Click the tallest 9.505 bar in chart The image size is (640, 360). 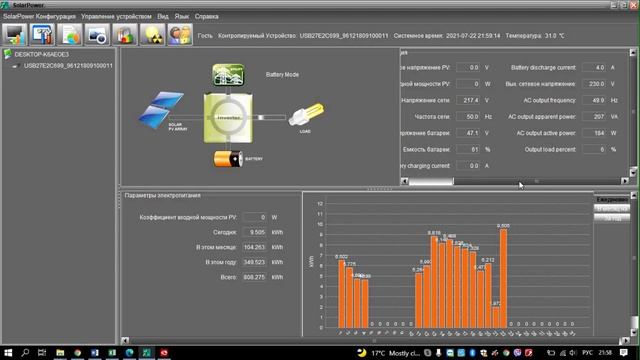(503, 278)
